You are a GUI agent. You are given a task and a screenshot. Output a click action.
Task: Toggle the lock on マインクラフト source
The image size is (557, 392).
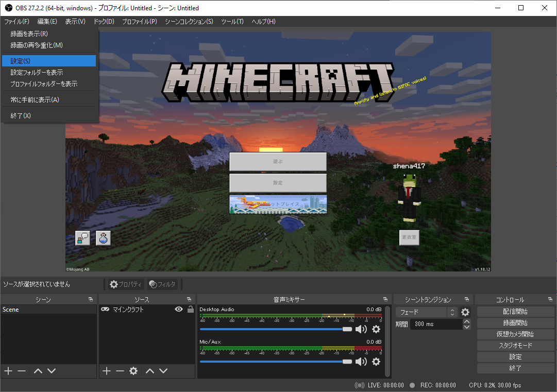click(190, 310)
